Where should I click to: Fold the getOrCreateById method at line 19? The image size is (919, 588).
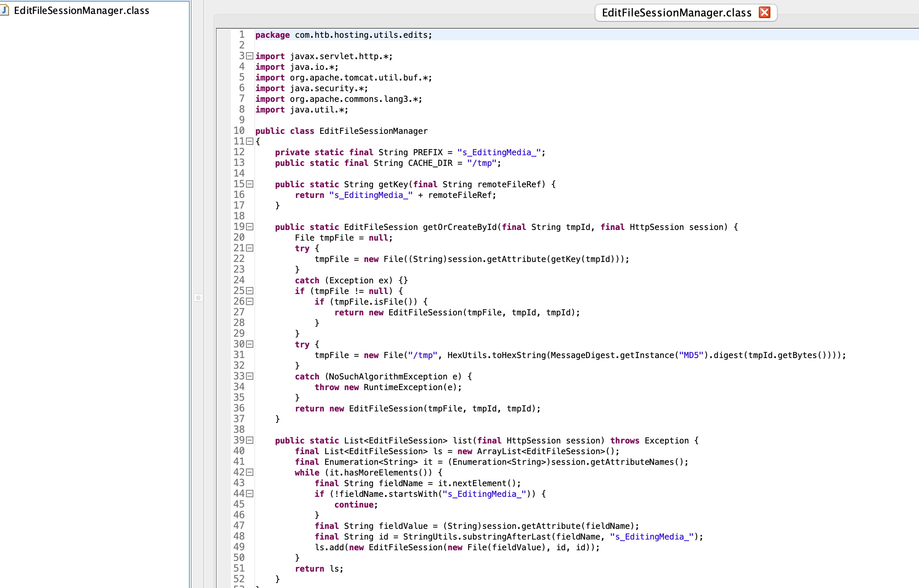(250, 227)
